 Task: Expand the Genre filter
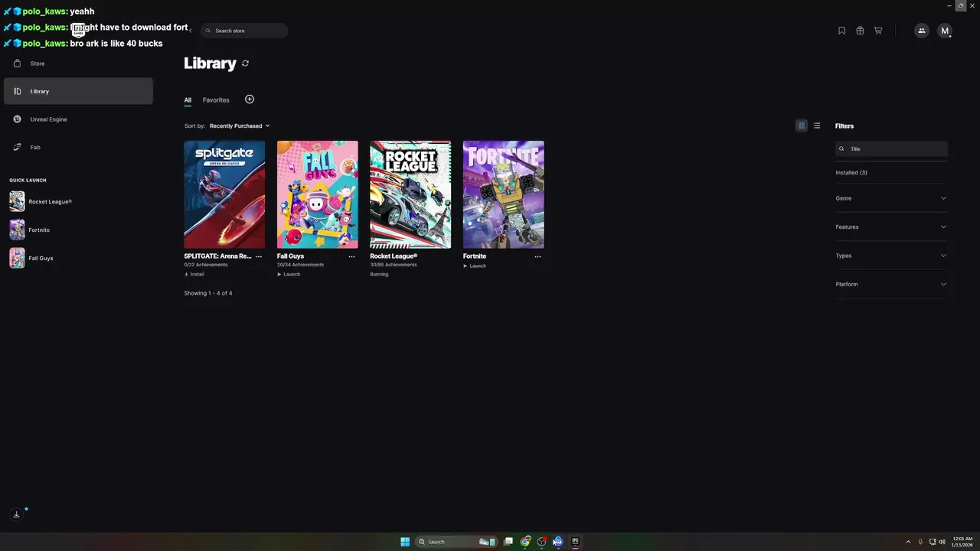[x=891, y=198]
